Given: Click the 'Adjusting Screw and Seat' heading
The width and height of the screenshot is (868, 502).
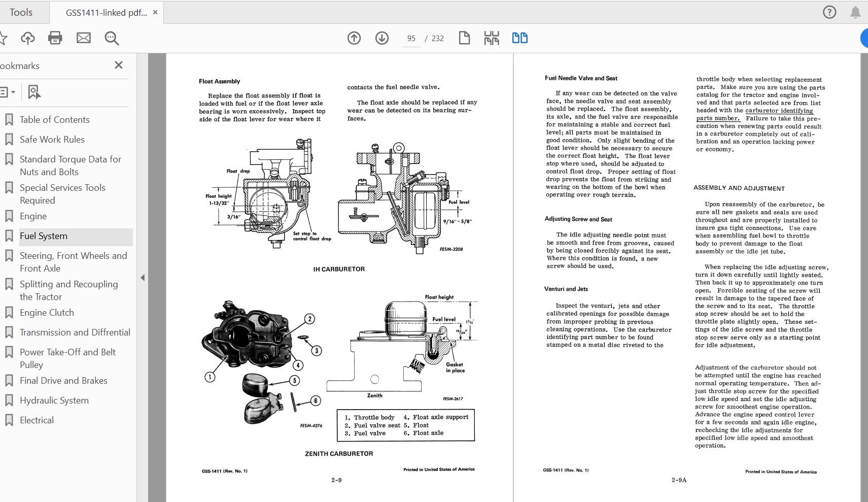Looking at the screenshot, I should [x=578, y=219].
